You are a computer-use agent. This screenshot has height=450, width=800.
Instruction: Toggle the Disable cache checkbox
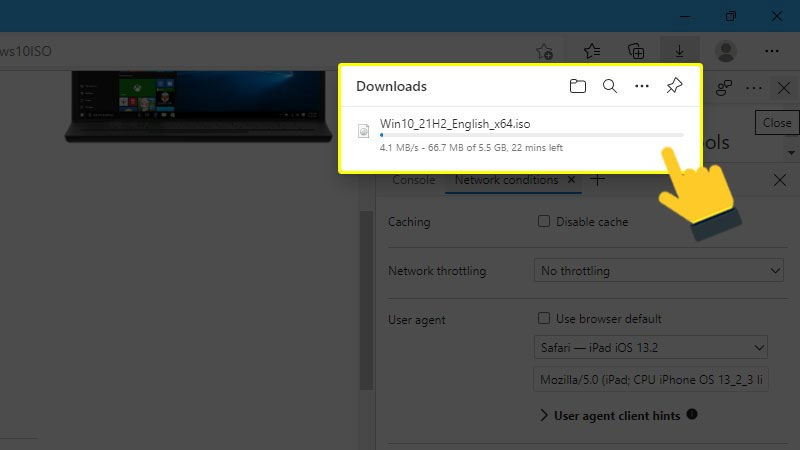point(544,221)
